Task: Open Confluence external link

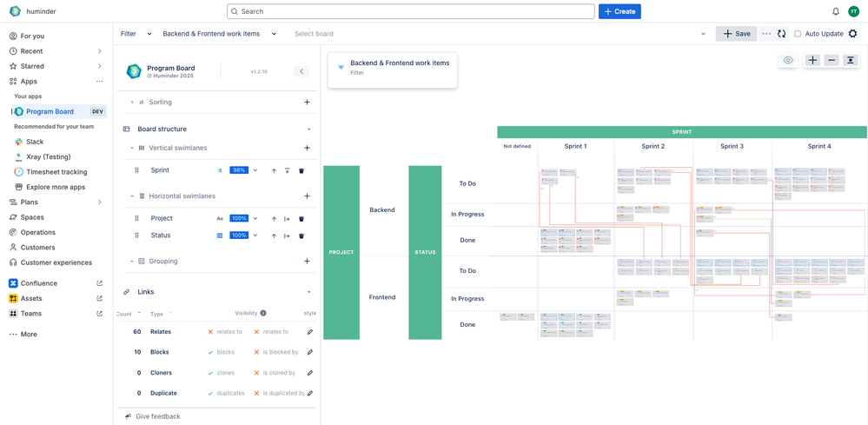Action: (100, 283)
